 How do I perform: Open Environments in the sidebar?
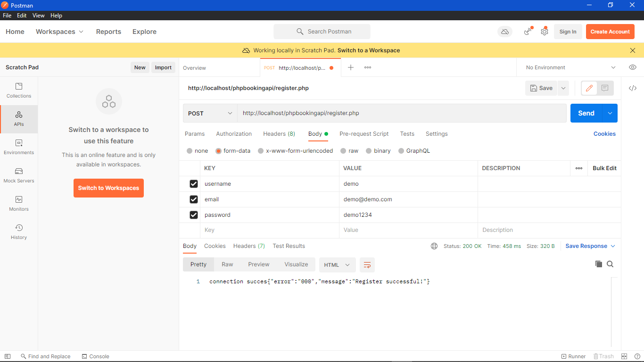pos(19,147)
